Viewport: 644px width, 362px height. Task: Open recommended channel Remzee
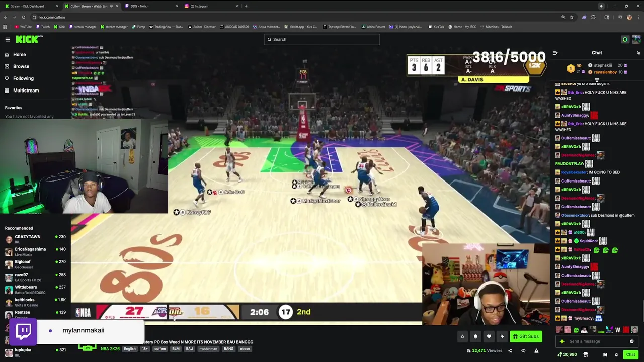(x=35, y=314)
